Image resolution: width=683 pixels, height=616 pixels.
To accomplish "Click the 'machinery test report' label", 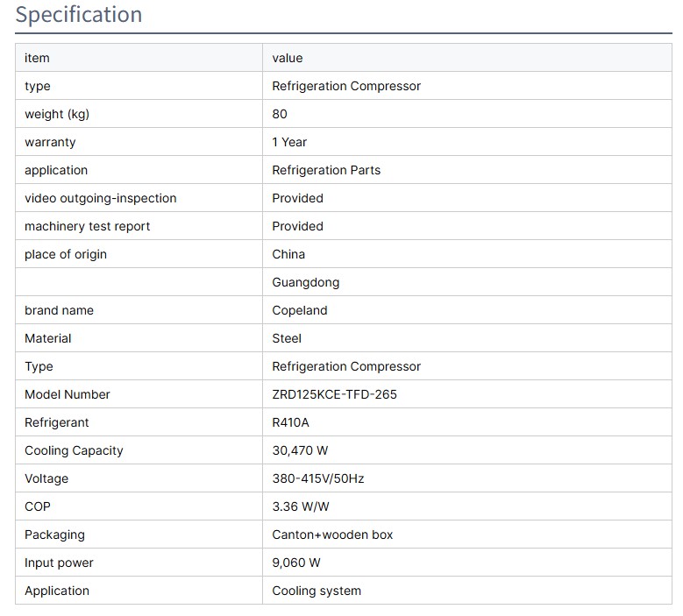I will [88, 226].
